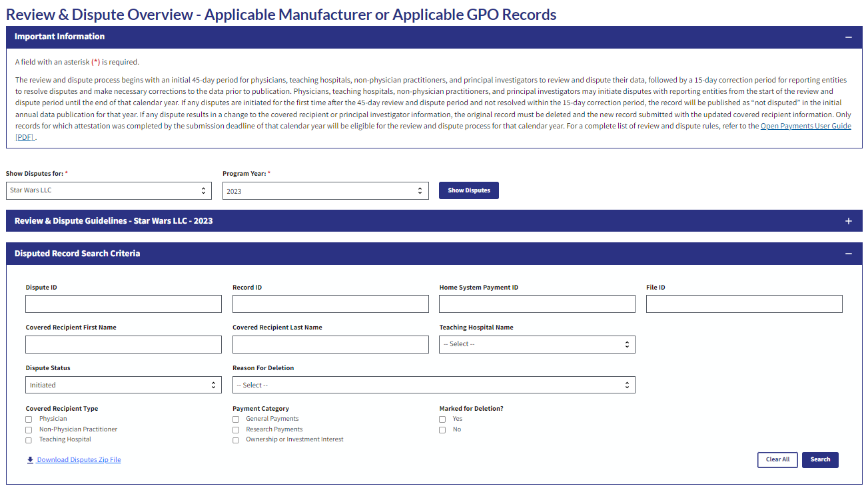The width and height of the screenshot is (868, 488).
Task: Expand Review & Dispute Guidelines plus icon
Action: click(x=848, y=221)
